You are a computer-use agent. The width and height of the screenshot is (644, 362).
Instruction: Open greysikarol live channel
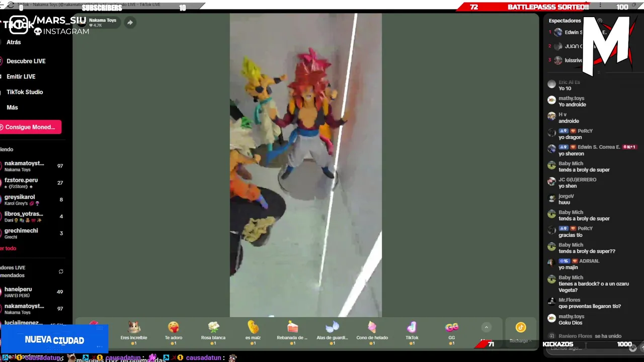click(x=32, y=200)
